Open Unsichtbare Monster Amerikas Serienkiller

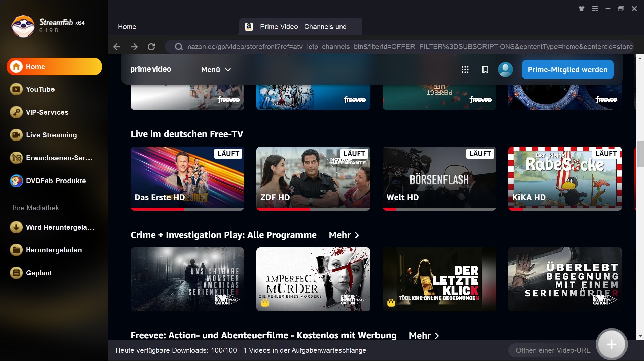pyautogui.click(x=187, y=279)
